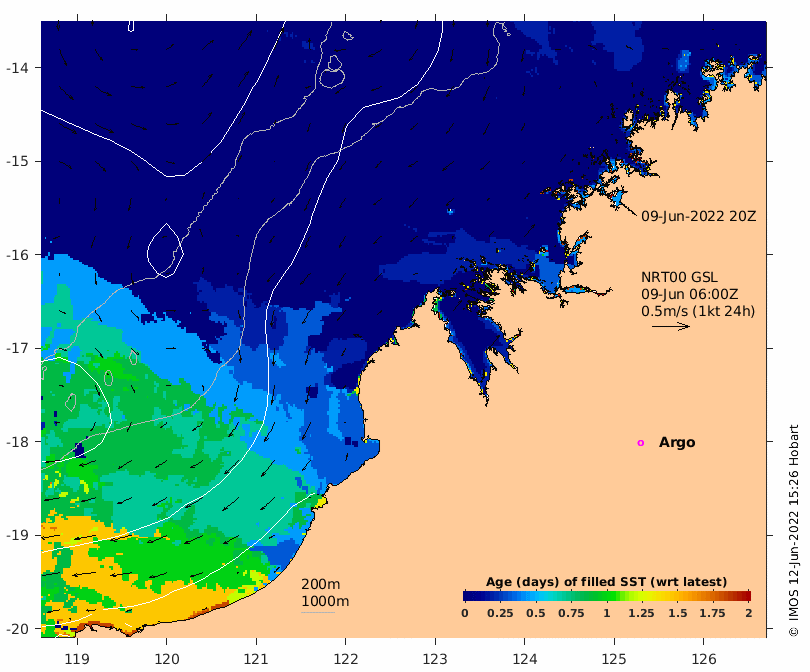Viewport: 810px width, 672px height.
Task: Click the colorbar tick label '1.5'
Action: tap(678, 613)
